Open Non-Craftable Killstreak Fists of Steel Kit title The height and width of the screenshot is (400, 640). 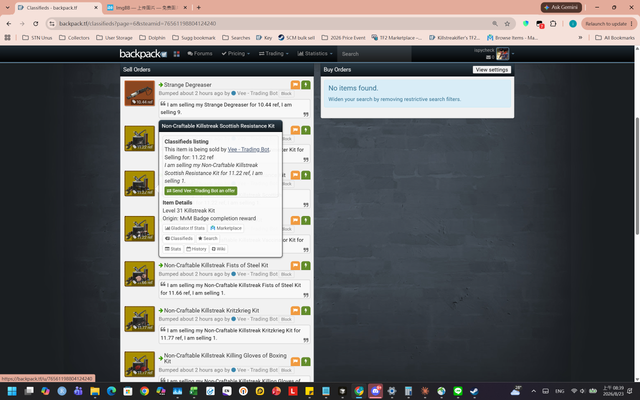coord(216,265)
